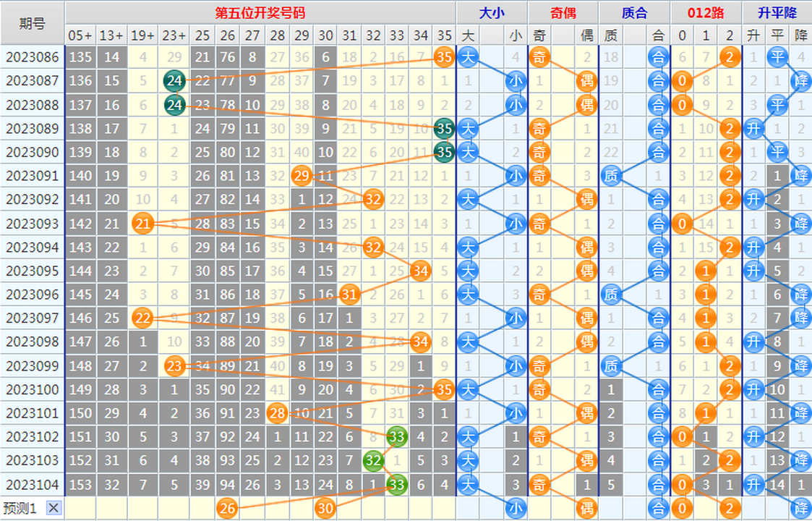
Task: Click green ball 32 in row 2023103
Action: point(373,461)
